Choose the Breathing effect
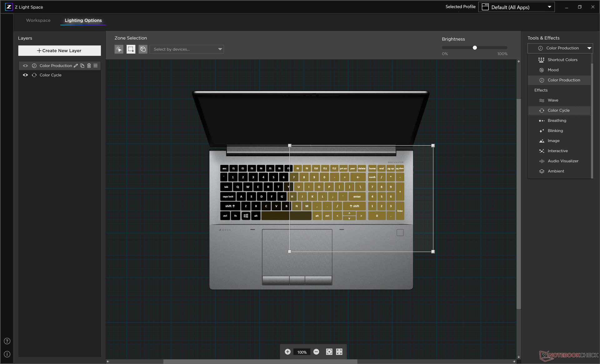600x364 pixels. tap(557, 121)
